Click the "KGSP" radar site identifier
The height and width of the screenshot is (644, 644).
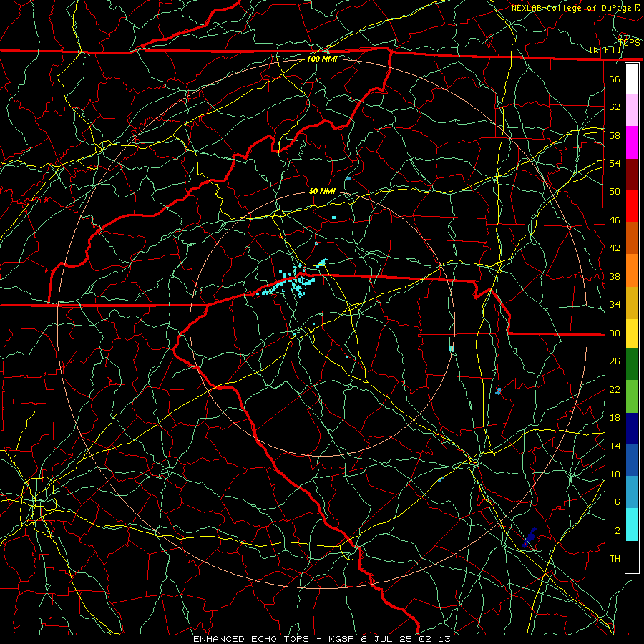coord(341,639)
